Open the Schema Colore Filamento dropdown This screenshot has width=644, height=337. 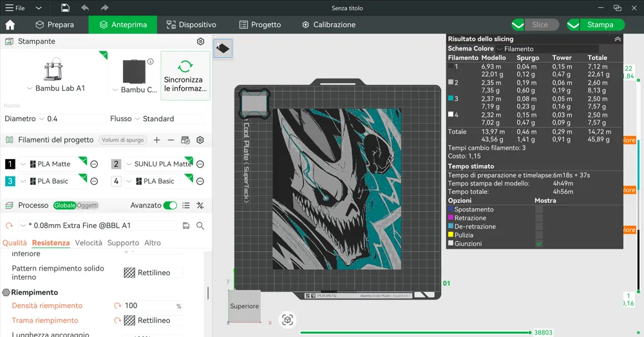pos(548,49)
